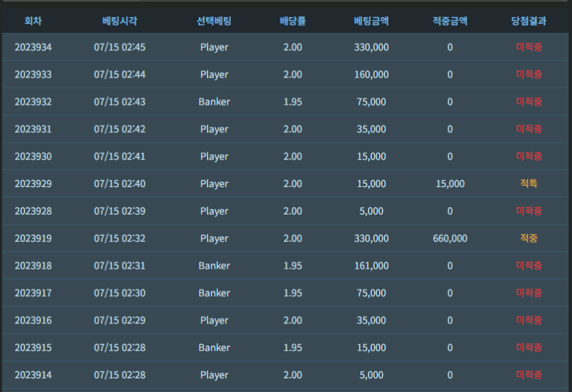
Task: Click the 회차 column header
Action: pos(33,21)
